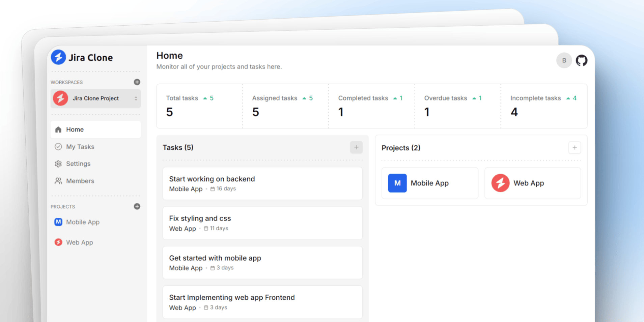Screen dimensions: 644x322
Task: Open Mobile App project in sidebar
Action: coord(96,222)
